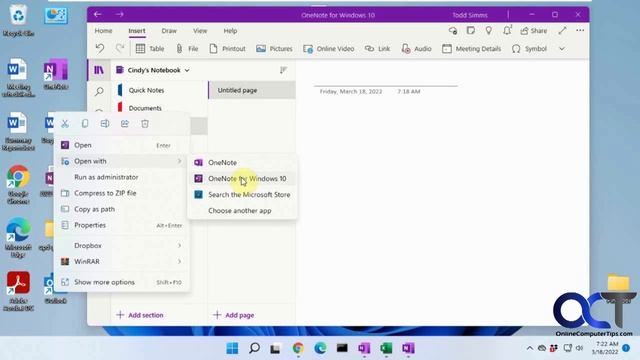Switch to the View tab
Viewport: 640px width, 360px height.
[200, 31]
